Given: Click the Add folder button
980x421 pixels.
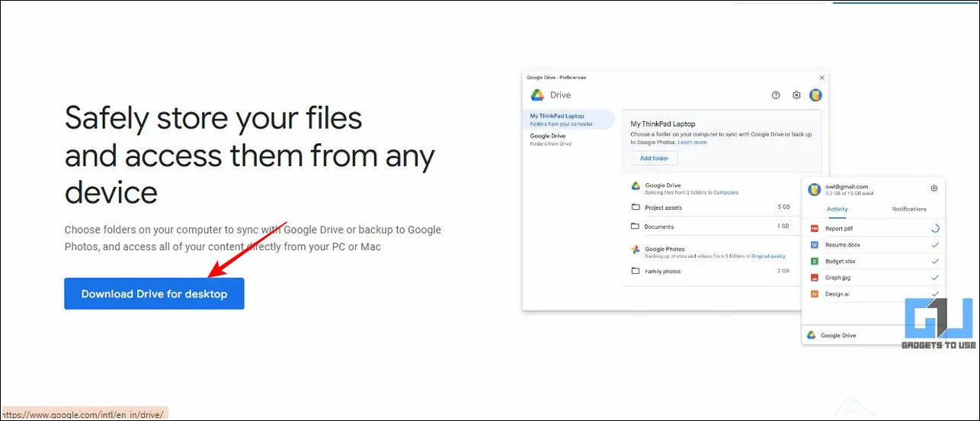Looking at the screenshot, I should tap(654, 158).
